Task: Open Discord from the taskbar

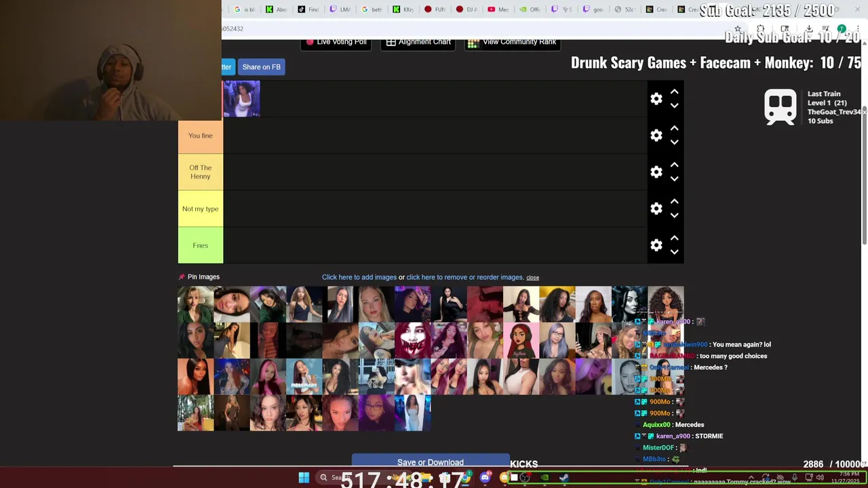Action: pos(485,478)
